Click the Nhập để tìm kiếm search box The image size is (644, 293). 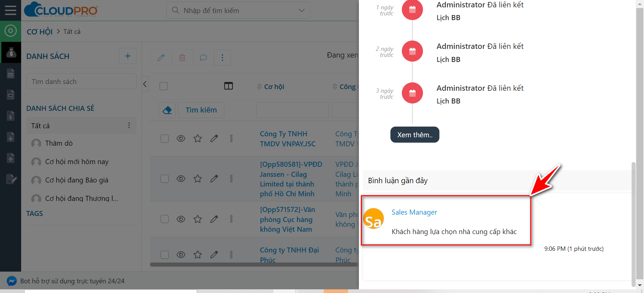point(238,10)
